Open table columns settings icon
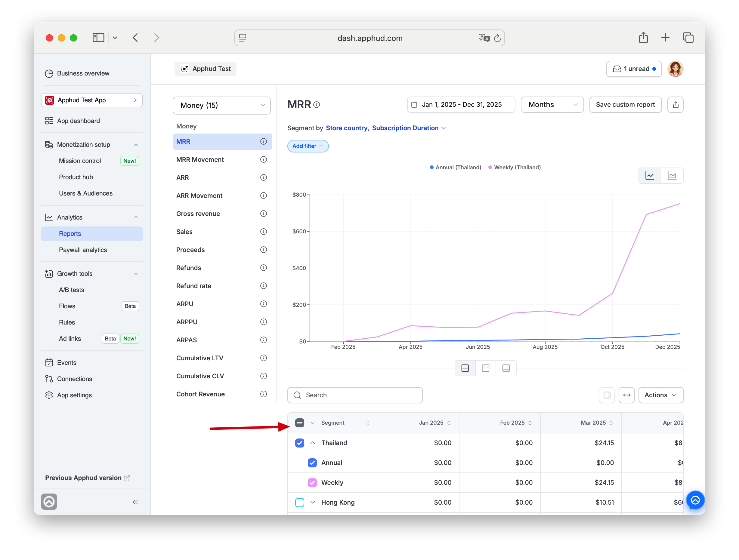 (x=607, y=395)
